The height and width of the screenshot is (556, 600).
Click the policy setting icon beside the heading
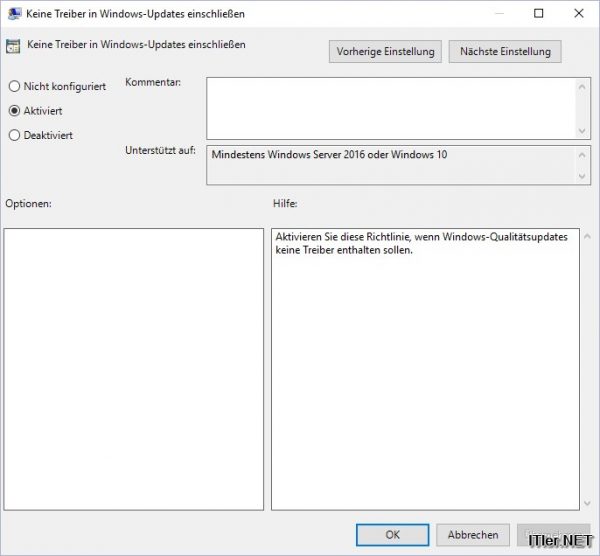(x=14, y=46)
